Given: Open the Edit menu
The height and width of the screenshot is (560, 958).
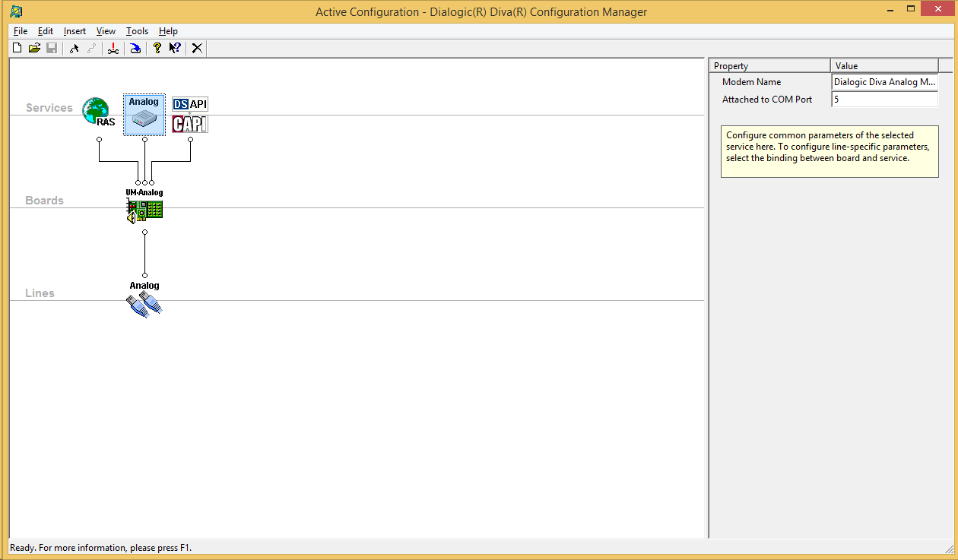Looking at the screenshot, I should point(46,31).
